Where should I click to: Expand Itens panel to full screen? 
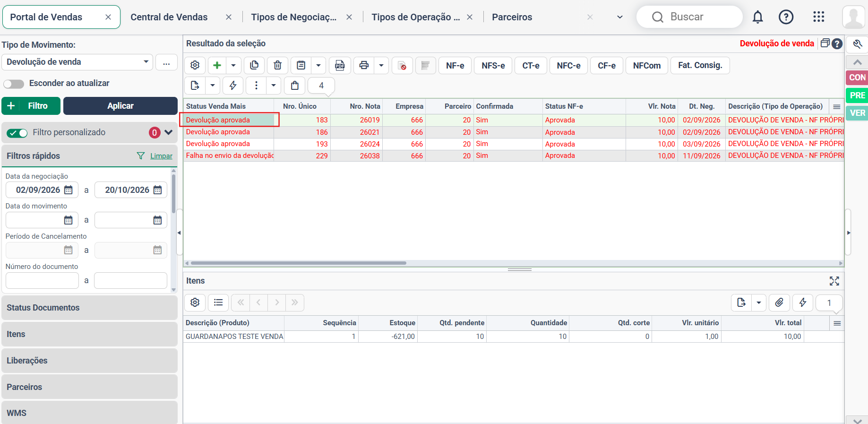834,281
